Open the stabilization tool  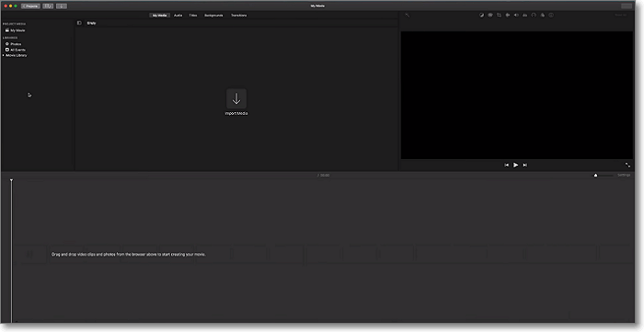[508, 16]
